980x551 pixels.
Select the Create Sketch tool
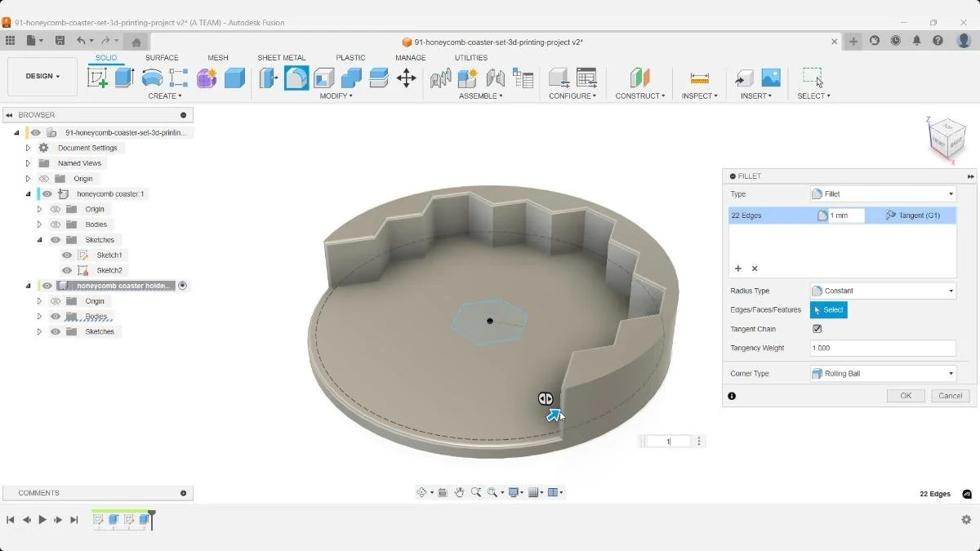(97, 78)
